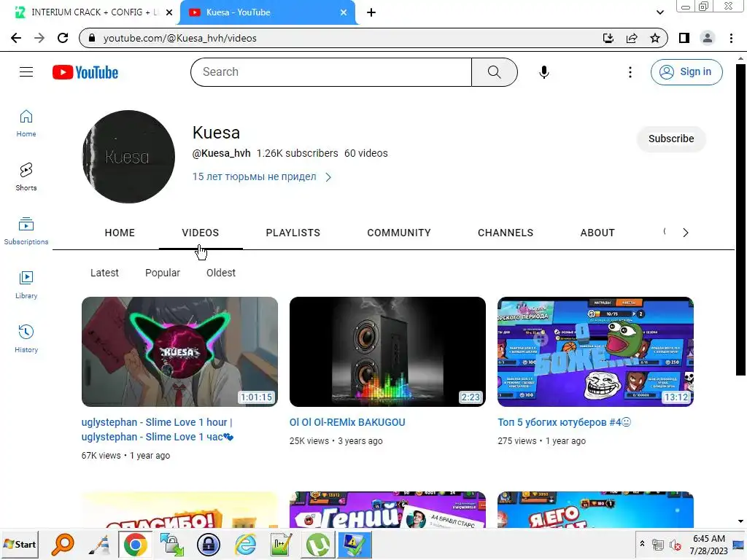Open 'Топ 5 убогих ютуберов #4' video title
This screenshot has width=747, height=560.
pos(564,422)
